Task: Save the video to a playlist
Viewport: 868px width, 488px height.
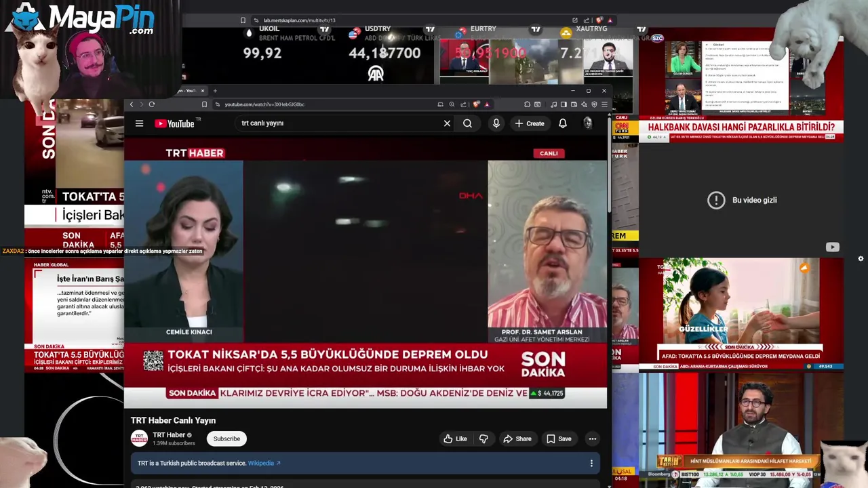Action: 559,439
